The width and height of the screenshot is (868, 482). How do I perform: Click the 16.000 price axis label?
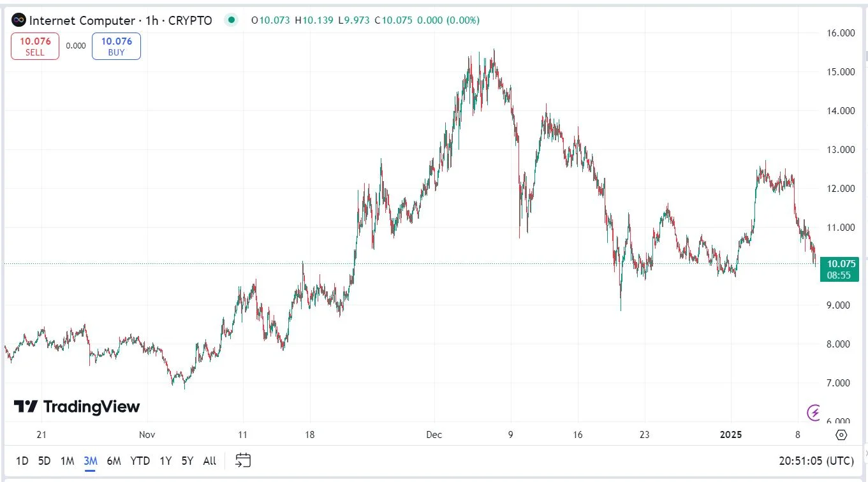(841, 33)
